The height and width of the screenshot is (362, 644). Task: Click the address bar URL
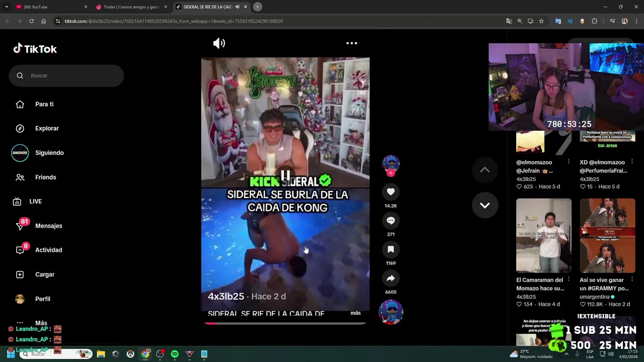(x=174, y=21)
